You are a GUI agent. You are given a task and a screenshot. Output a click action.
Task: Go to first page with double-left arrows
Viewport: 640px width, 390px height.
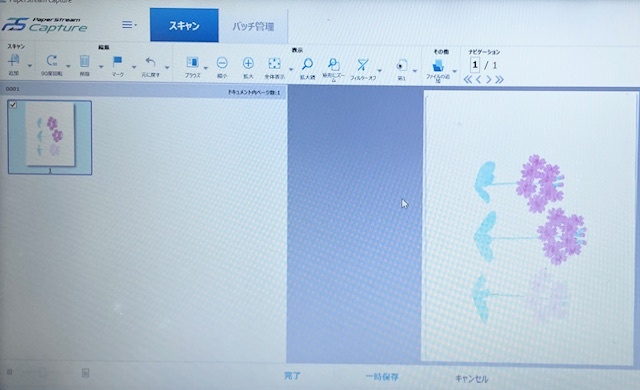point(468,80)
